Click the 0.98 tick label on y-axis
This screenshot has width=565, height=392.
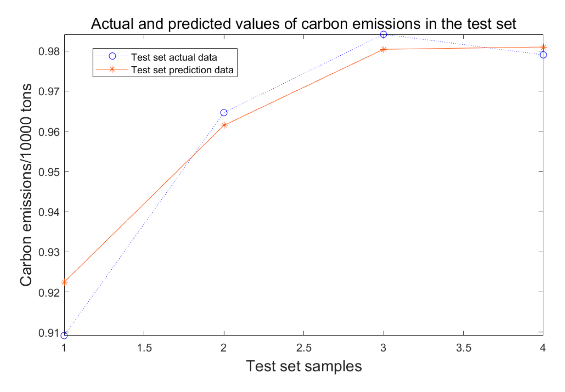[49, 52]
